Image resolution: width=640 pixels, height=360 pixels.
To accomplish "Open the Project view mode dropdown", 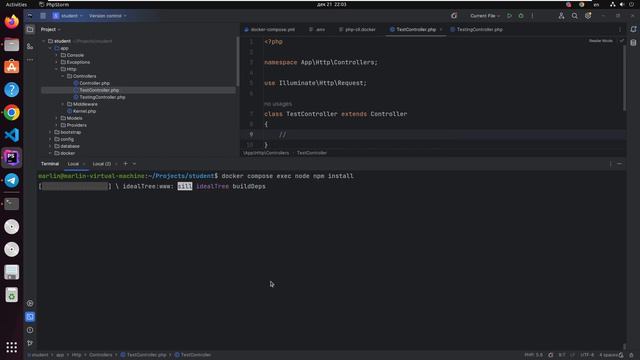I will (51, 29).
